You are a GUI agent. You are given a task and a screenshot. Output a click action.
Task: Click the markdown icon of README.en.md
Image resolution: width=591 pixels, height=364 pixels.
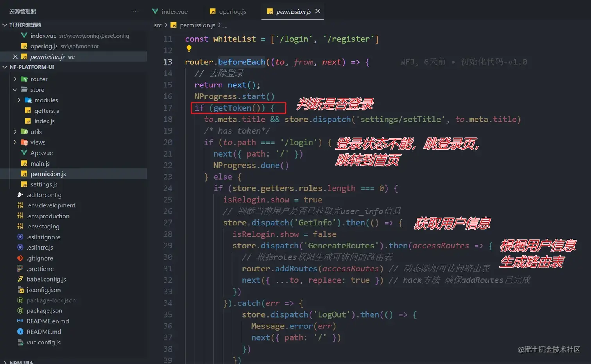click(x=20, y=321)
